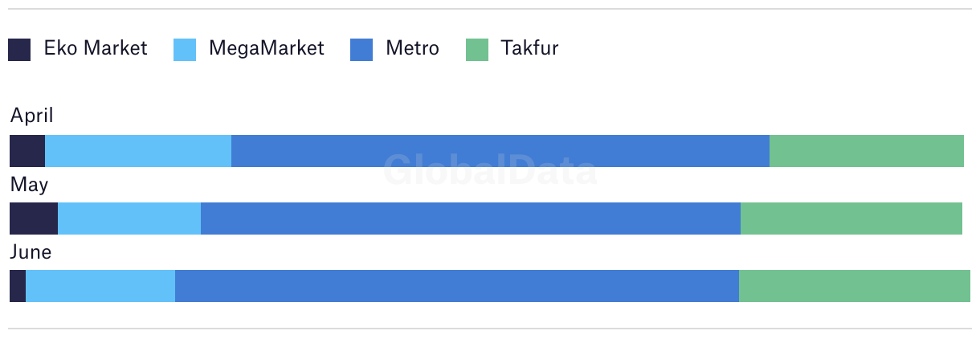Click the Eko Market segment in May bar
The width and height of the screenshot is (980, 339).
coord(34,219)
